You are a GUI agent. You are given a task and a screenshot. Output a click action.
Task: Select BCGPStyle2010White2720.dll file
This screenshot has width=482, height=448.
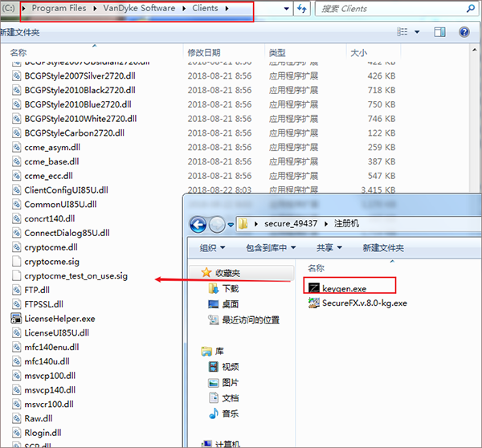tap(80, 119)
